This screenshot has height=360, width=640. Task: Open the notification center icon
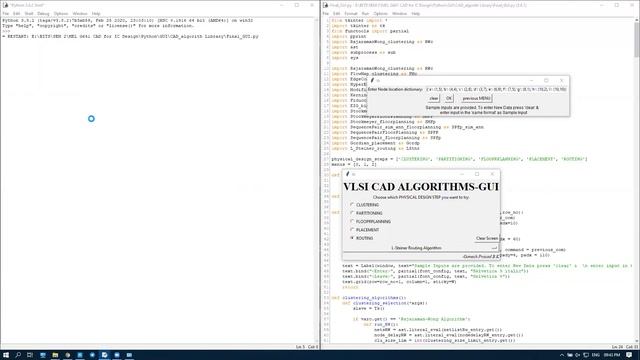(x=629, y=355)
